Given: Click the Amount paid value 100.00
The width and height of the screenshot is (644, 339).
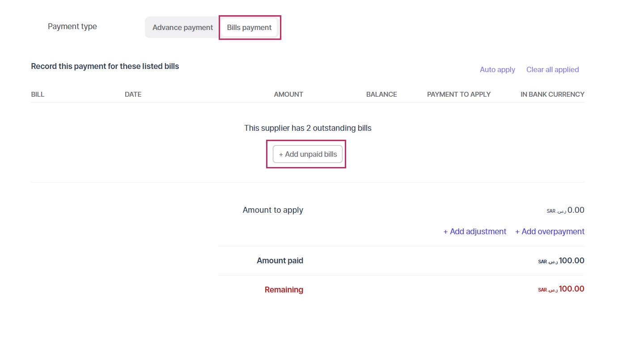Looking at the screenshot, I should 571,261.
